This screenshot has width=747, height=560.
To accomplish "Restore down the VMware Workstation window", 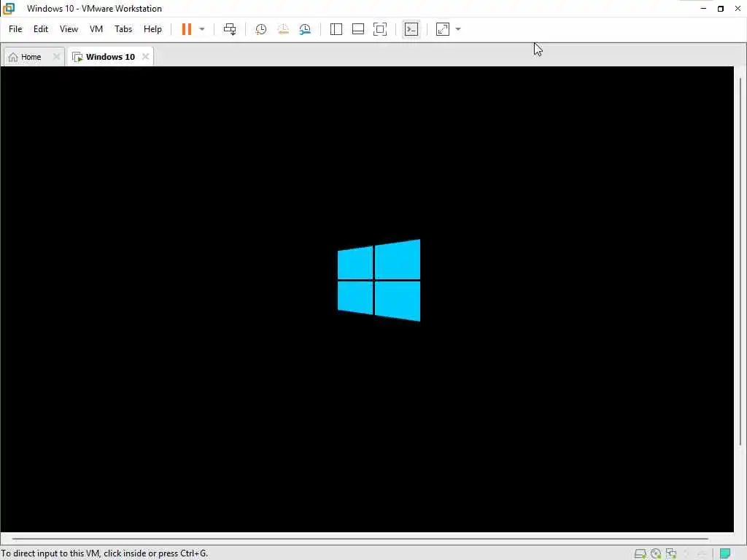I will 721,9.
